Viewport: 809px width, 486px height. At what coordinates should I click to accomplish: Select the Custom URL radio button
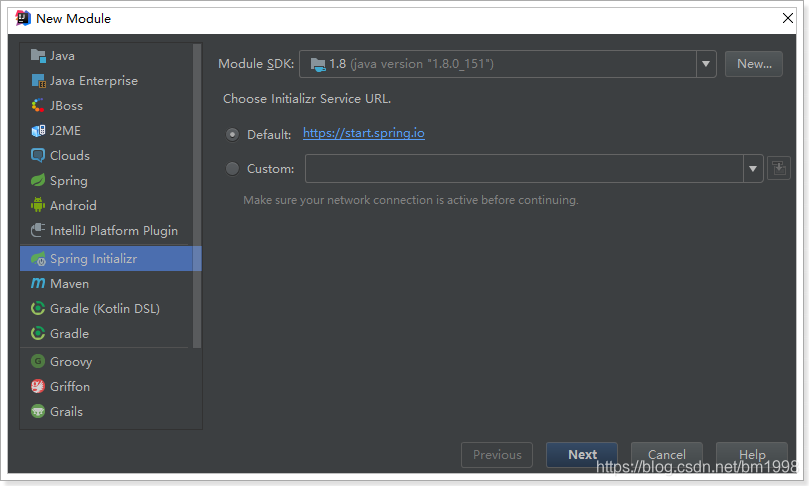click(232, 169)
